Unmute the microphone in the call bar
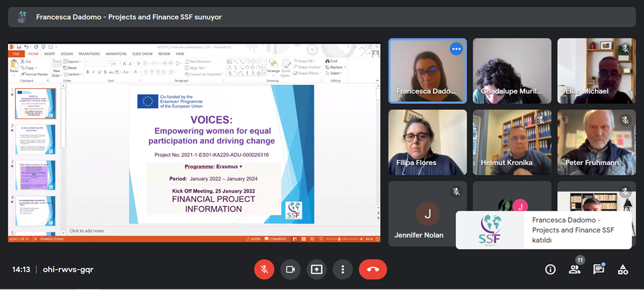The height and width of the screenshot is (290, 644). [264, 269]
